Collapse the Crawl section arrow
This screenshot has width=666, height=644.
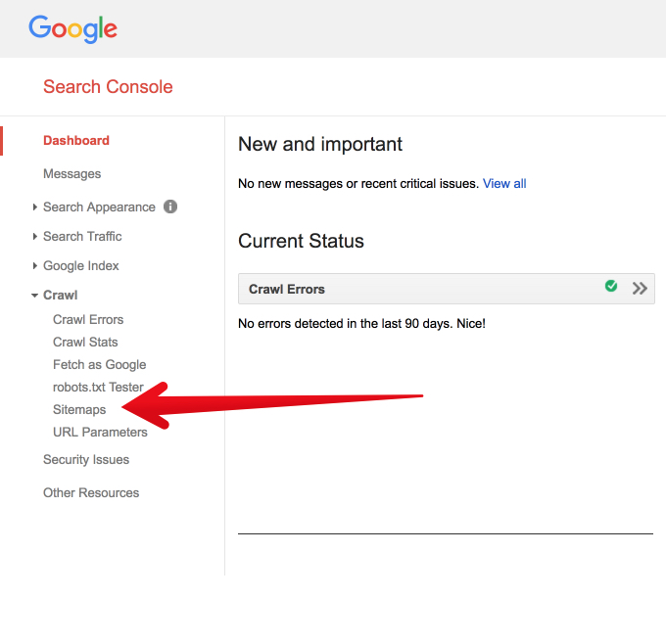[x=35, y=296]
